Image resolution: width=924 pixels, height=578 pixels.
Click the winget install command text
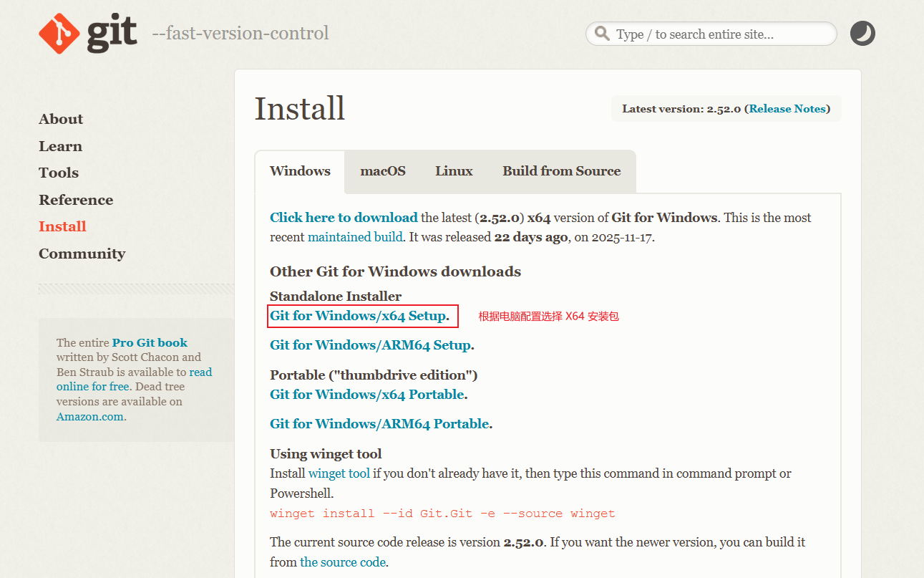[x=442, y=514]
